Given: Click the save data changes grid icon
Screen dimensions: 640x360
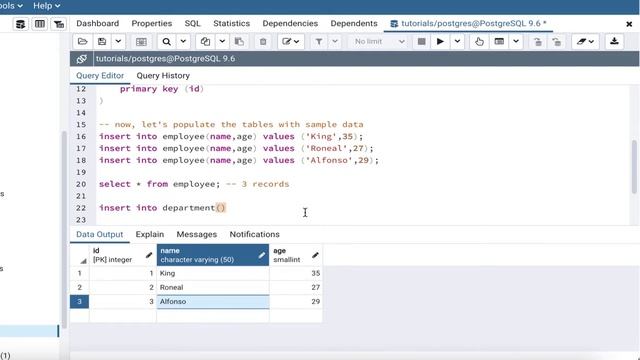Looking at the screenshot, I should click(141, 42).
